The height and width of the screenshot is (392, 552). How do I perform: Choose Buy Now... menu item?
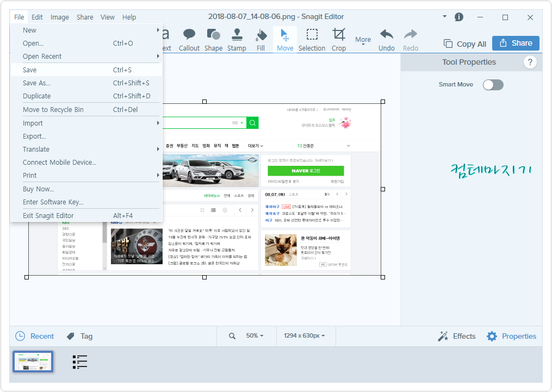(x=86, y=189)
